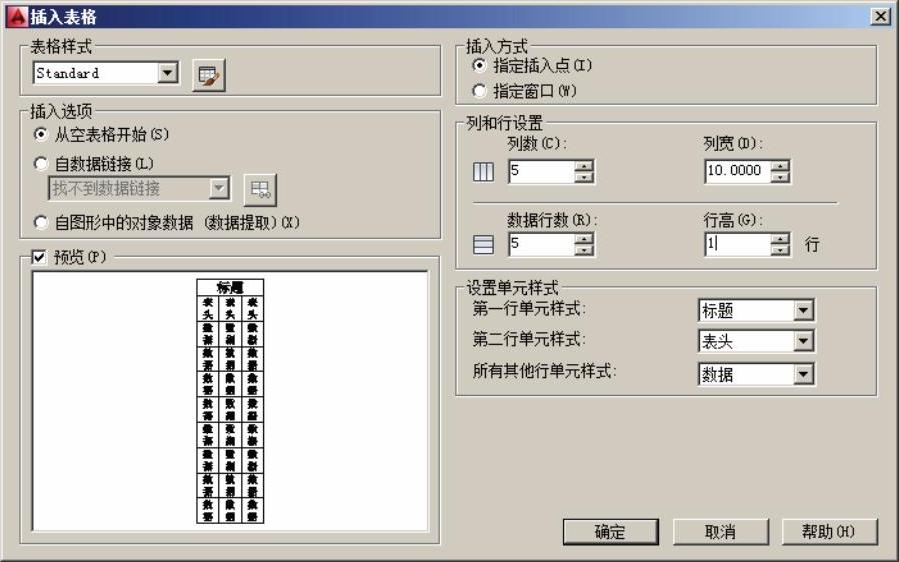The image size is (899, 562).
Task: Choose 自图形中的对象数据 (数据提取) radio option
Action: pyautogui.click(x=41, y=221)
